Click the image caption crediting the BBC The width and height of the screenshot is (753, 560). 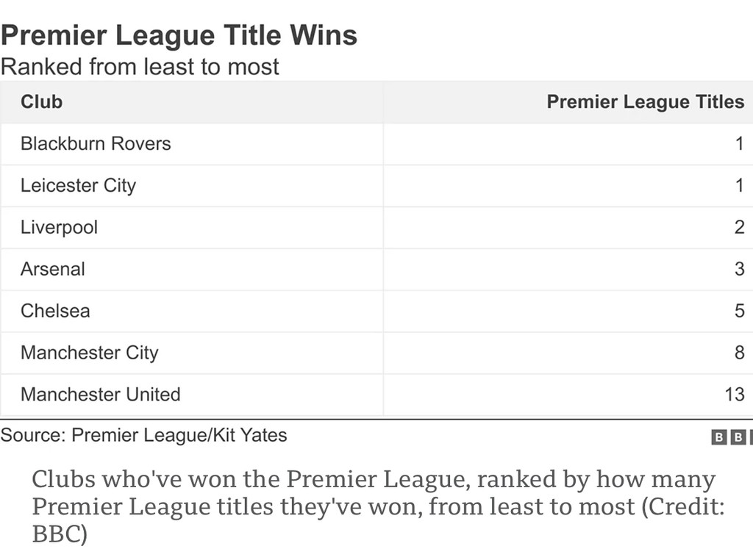pos(374,506)
